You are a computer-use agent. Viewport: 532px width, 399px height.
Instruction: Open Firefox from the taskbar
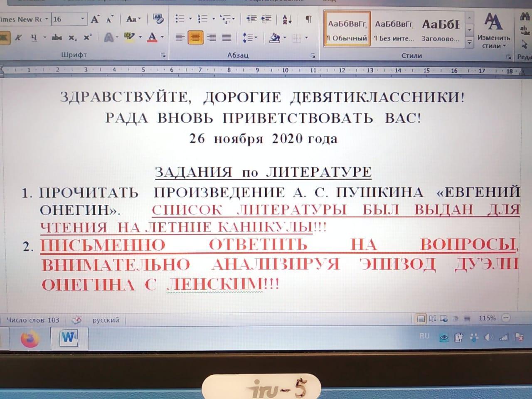[30, 339]
